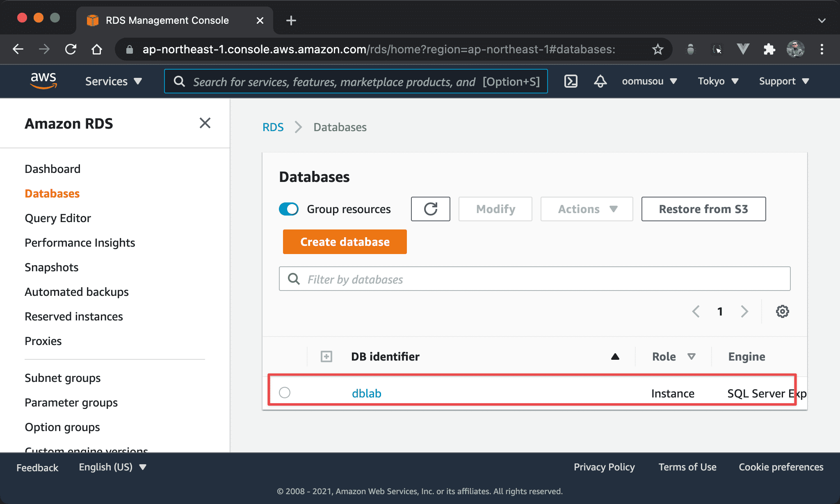Image resolution: width=840 pixels, height=504 pixels.
Task: Reload the page with browser refresh icon
Action: click(71, 49)
